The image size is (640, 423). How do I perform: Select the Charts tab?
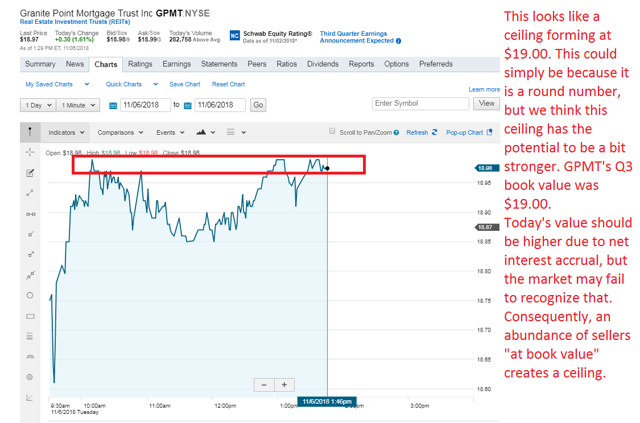106,65
